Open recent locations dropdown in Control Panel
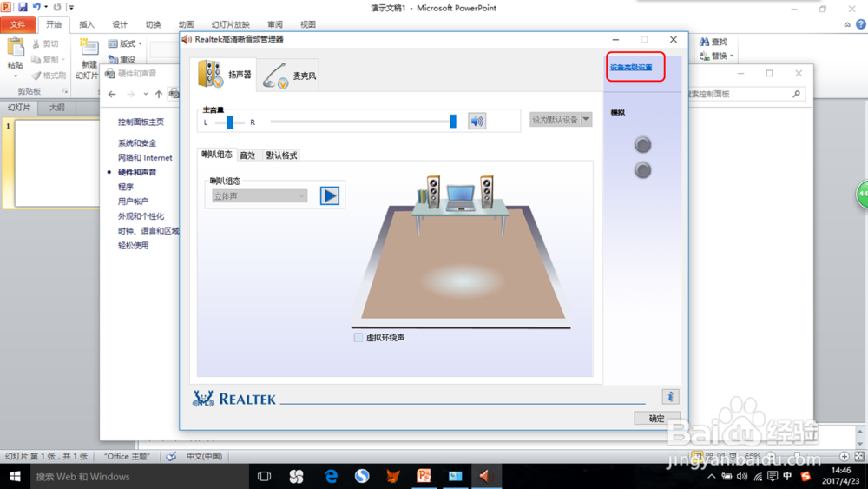 pyautogui.click(x=146, y=94)
